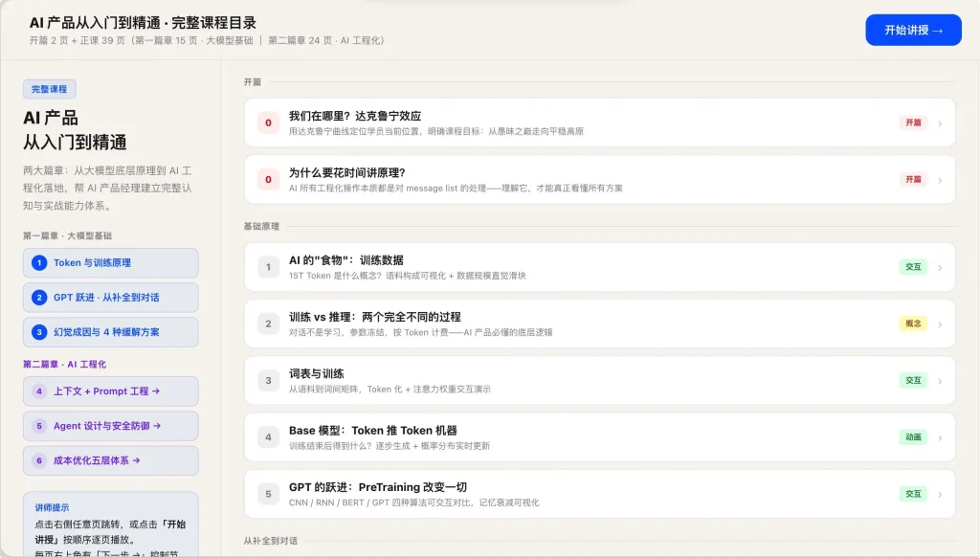Open 上下文 + Prompt 工程 link
The image size is (980, 558).
coord(110,391)
